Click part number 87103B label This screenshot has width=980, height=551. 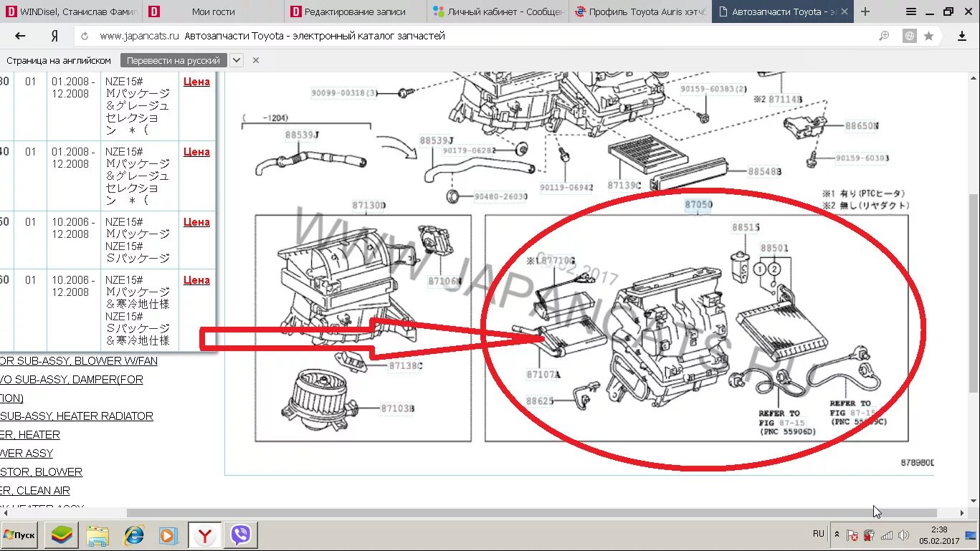pos(398,408)
